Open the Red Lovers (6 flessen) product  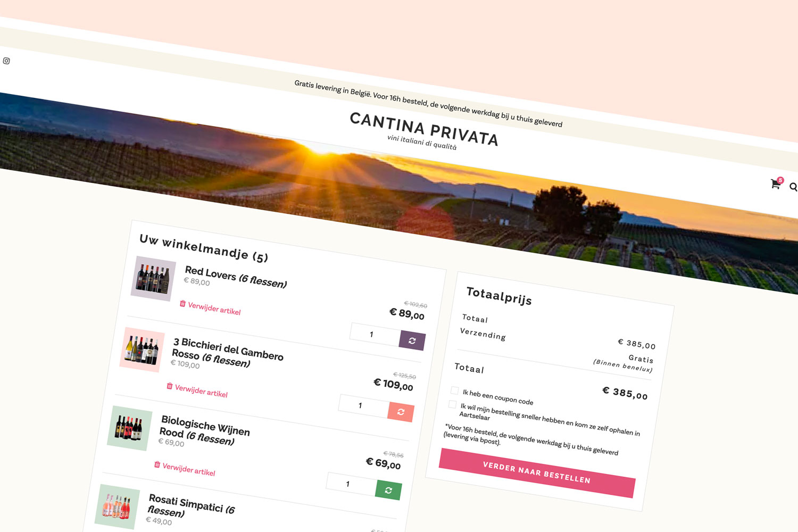(236, 277)
